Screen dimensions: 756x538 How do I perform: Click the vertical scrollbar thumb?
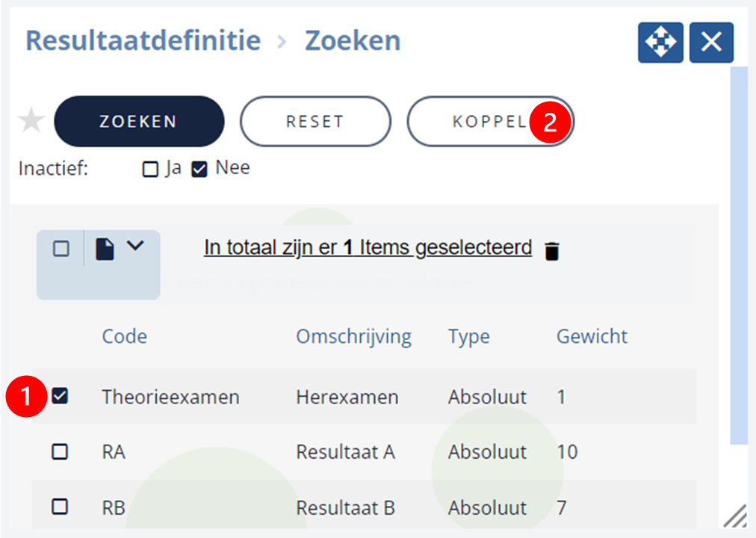739,256
